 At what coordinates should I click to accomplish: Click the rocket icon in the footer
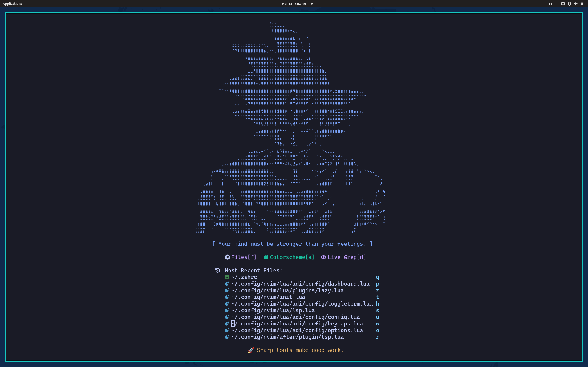[251, 350]
